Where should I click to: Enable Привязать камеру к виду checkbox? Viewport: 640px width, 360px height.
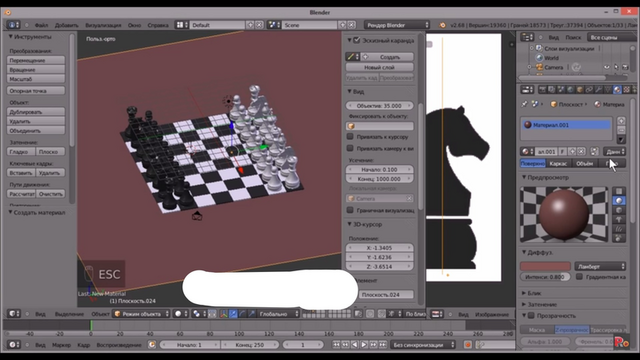pos(350,148)
